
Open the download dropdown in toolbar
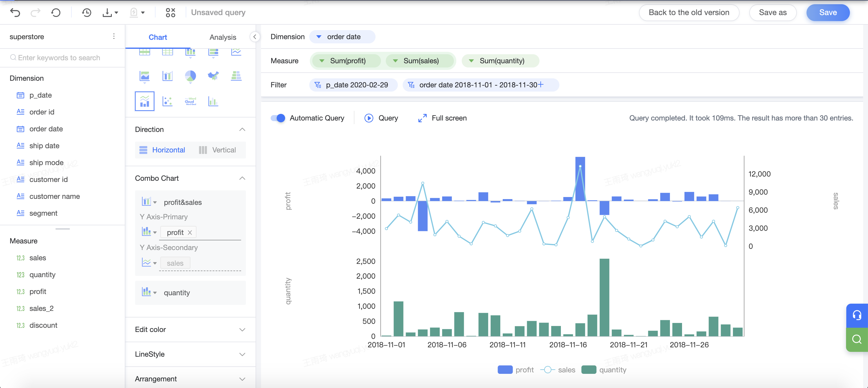tap(110, 12)
